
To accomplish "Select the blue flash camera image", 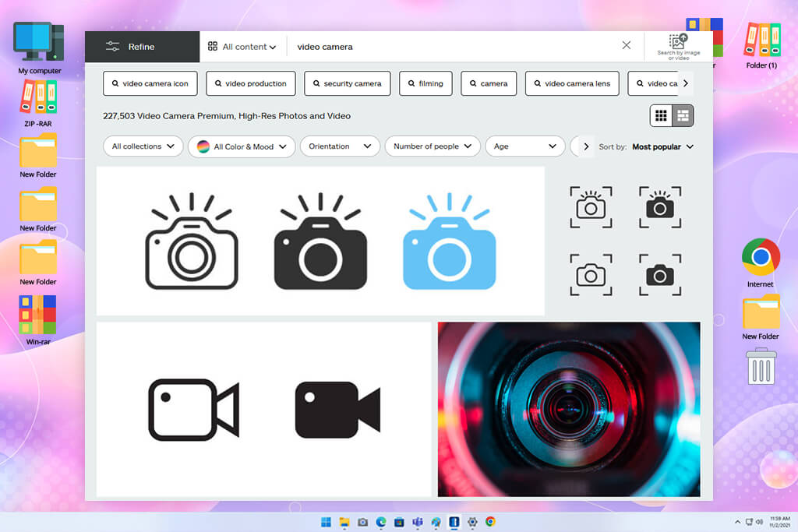I will 450,241.
